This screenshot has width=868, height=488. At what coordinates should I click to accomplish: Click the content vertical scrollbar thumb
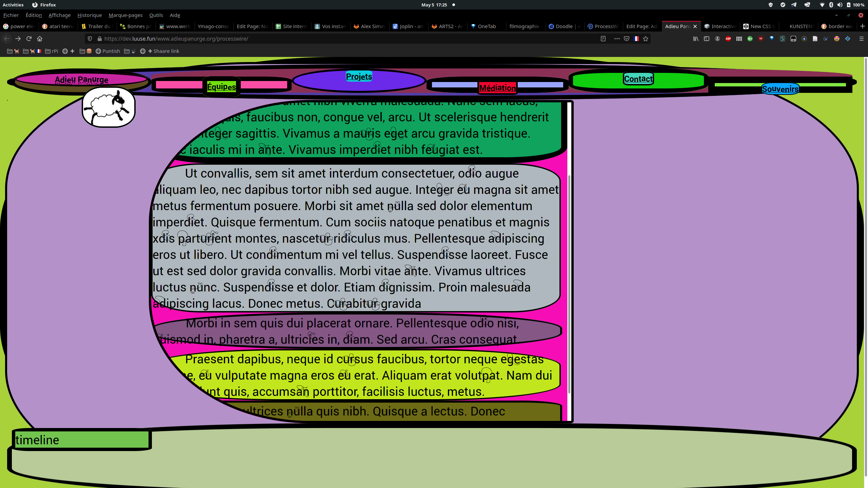pyautogui.click(x=569, y=285)
